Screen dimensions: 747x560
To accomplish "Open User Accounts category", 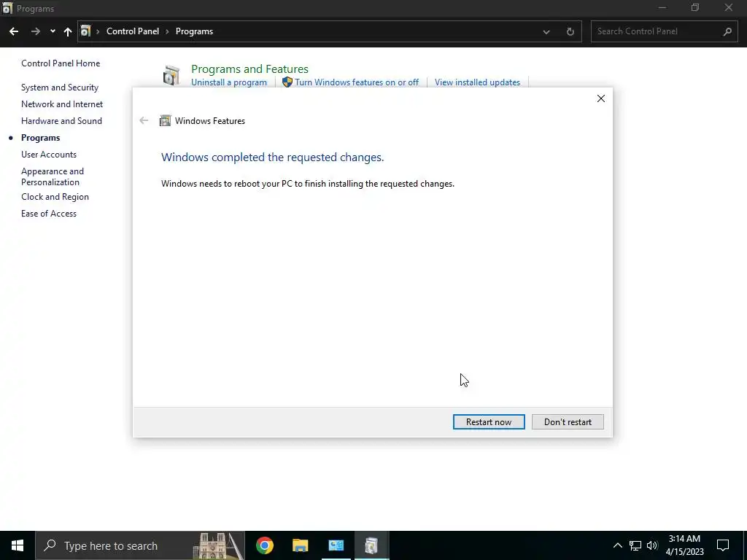I will tap(49, 155).
